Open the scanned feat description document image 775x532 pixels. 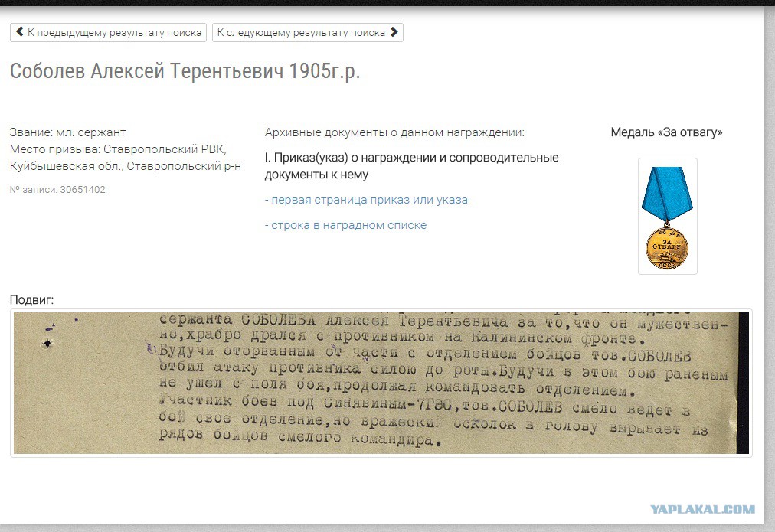pyautogui.click(x=381, y=383)
